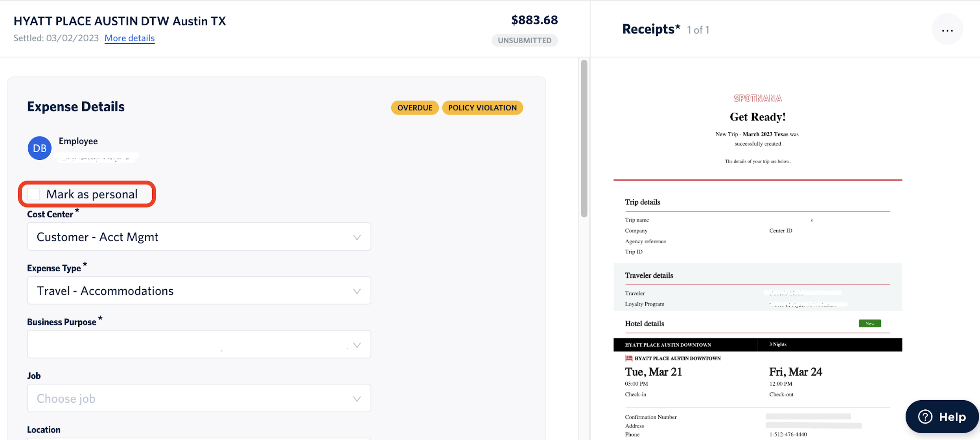Viewport: 980px width, 440px height.
Task: Open the Choose job dropdown
Action: point(199,398)
